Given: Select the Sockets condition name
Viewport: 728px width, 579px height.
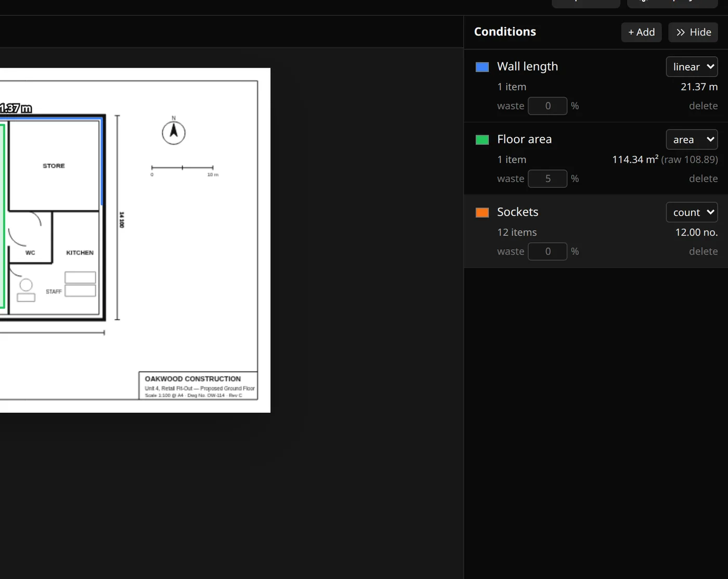Looking at the screenshot, I should coord(517,212).
